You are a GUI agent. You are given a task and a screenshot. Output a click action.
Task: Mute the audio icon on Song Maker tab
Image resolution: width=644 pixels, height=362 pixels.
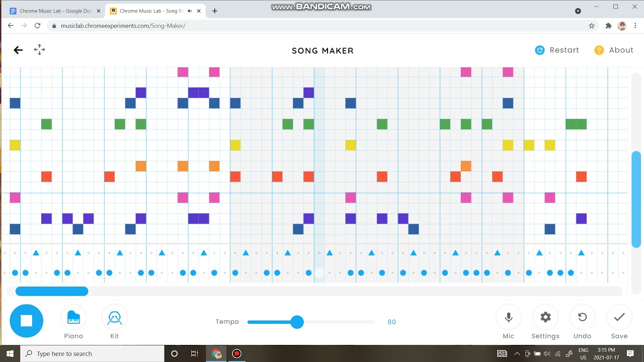[189, 11]
